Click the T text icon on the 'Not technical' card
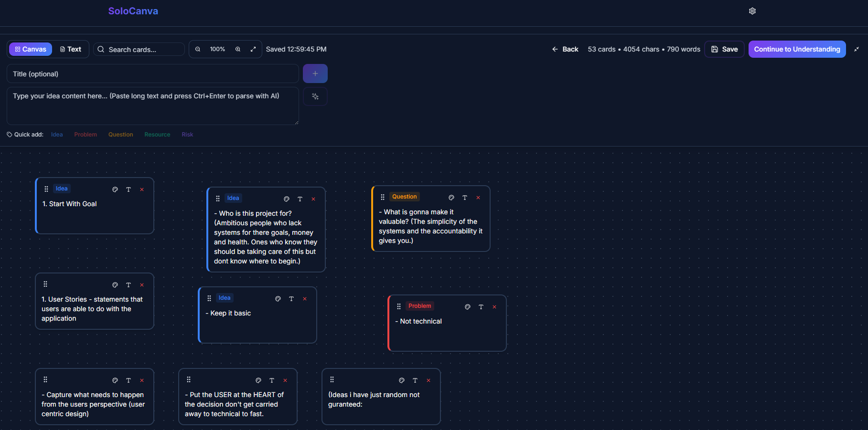This screenshot has width=868, height=430. 481,307
